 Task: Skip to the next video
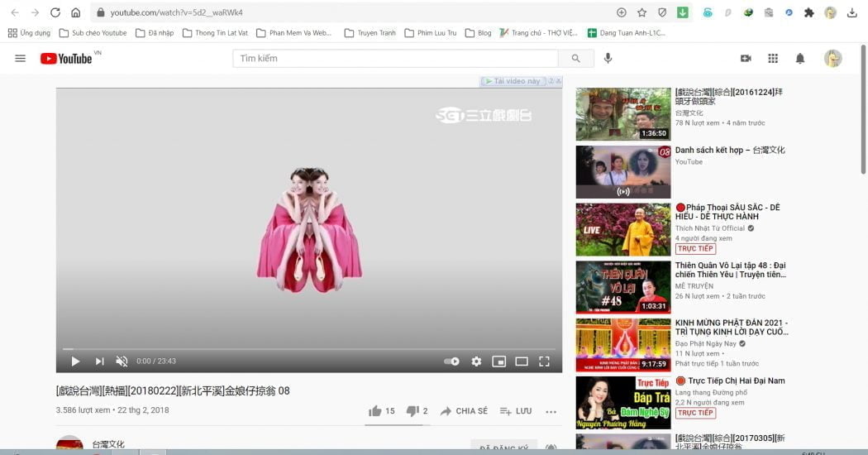click(x=100, y=362)
